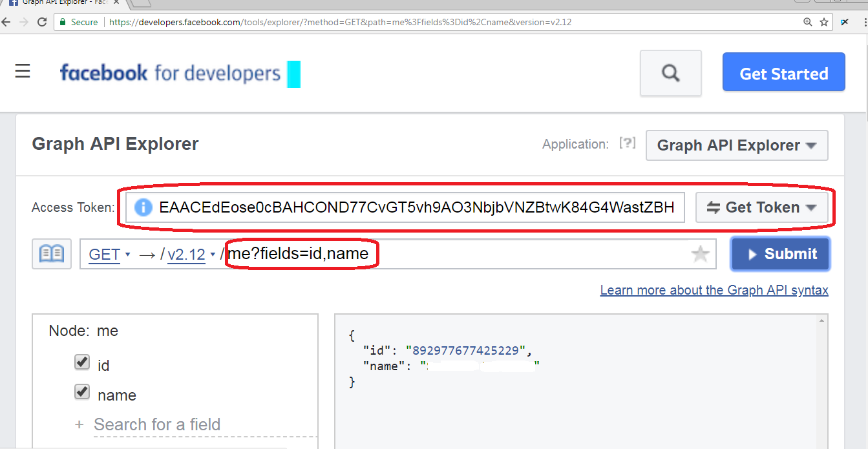Open site search with the magnifier button
The height and width of the screenshot is (449, 868).
[x=671, y=73]
